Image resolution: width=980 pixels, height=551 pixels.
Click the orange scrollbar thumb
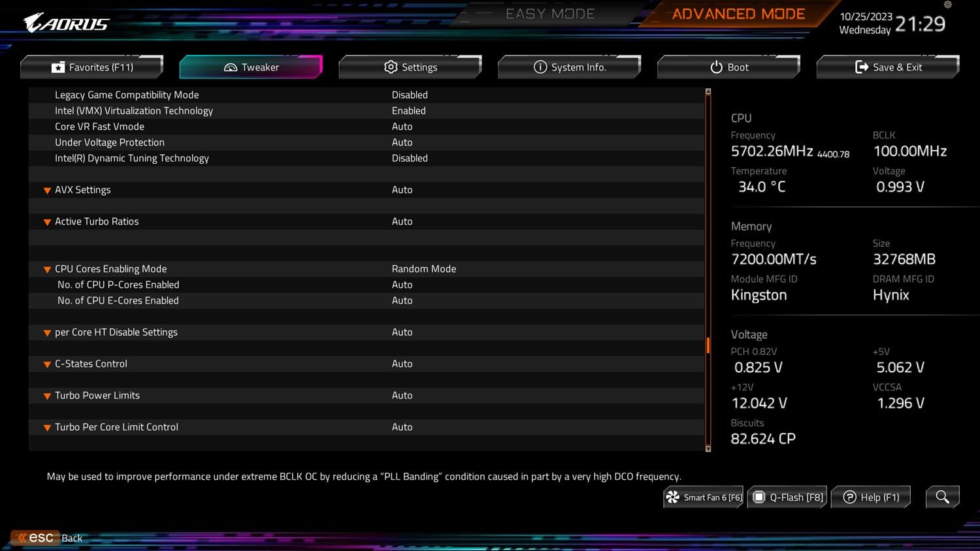pyautogui.click(x=708, y=345)
